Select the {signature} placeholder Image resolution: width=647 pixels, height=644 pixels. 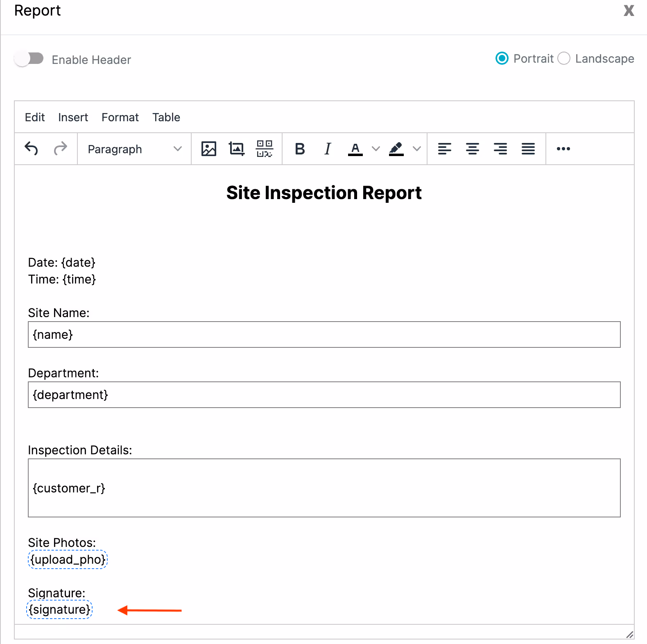(60, 610)
